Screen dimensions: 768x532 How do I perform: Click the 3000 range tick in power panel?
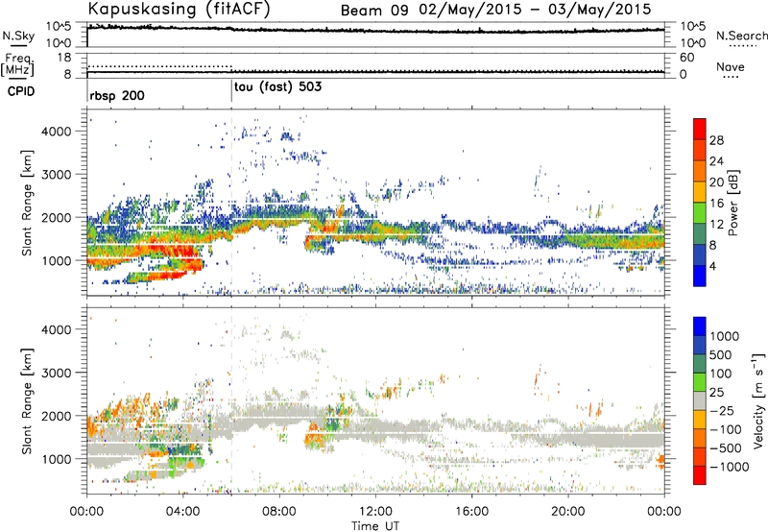56,175
